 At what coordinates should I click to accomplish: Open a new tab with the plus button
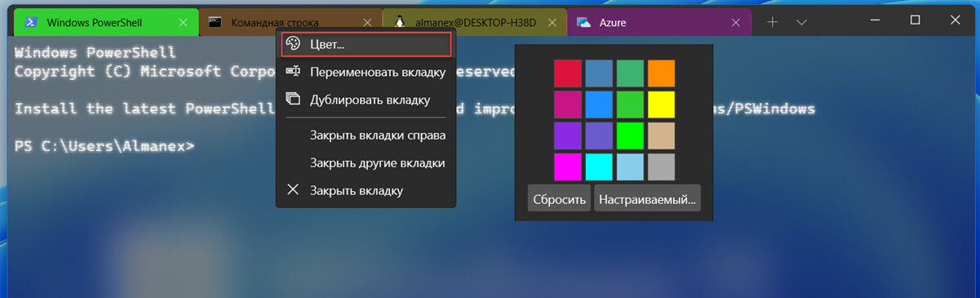click(x=773, y=22)
